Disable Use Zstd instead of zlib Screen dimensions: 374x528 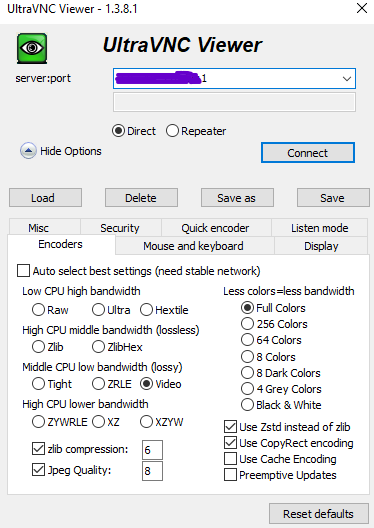[230, 427]
